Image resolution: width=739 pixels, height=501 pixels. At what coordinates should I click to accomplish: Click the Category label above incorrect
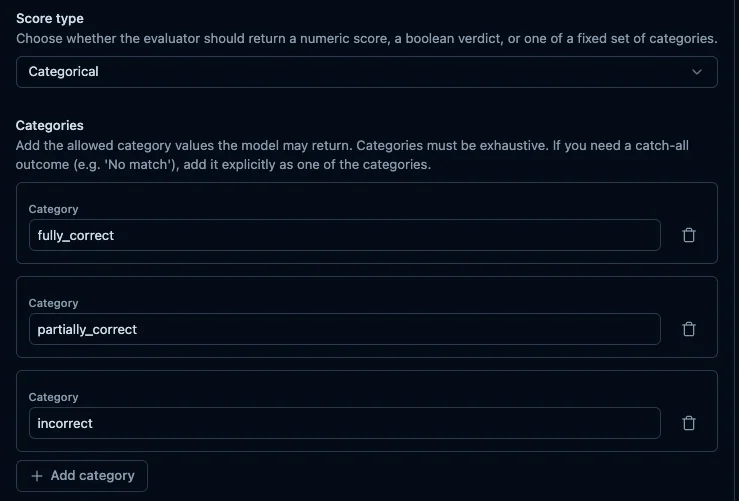(x=53, y=397)
